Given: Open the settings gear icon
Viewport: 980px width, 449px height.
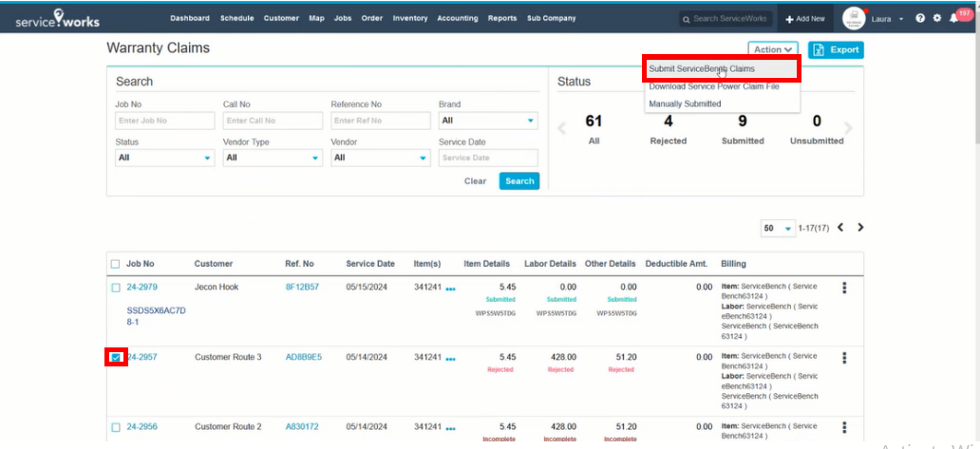Looking at the screenshot, I should 937,19.
